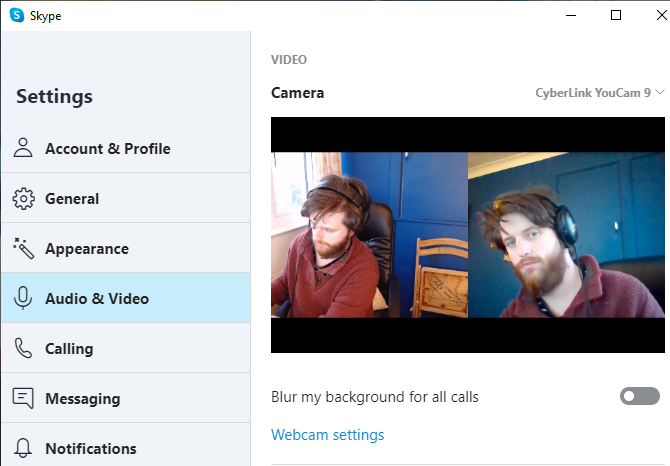670x466 pixels.
Task: Click the Skype logo in title bar
Action: click(x=16, y=15)
